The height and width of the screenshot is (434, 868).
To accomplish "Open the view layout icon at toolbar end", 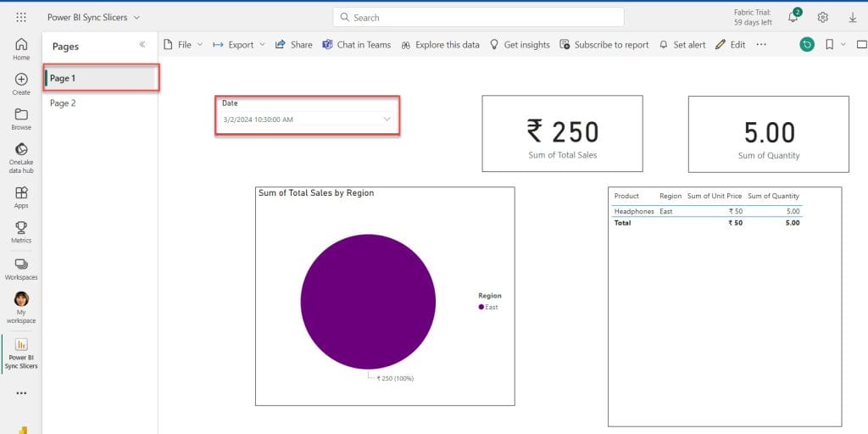I will [861, 45].
